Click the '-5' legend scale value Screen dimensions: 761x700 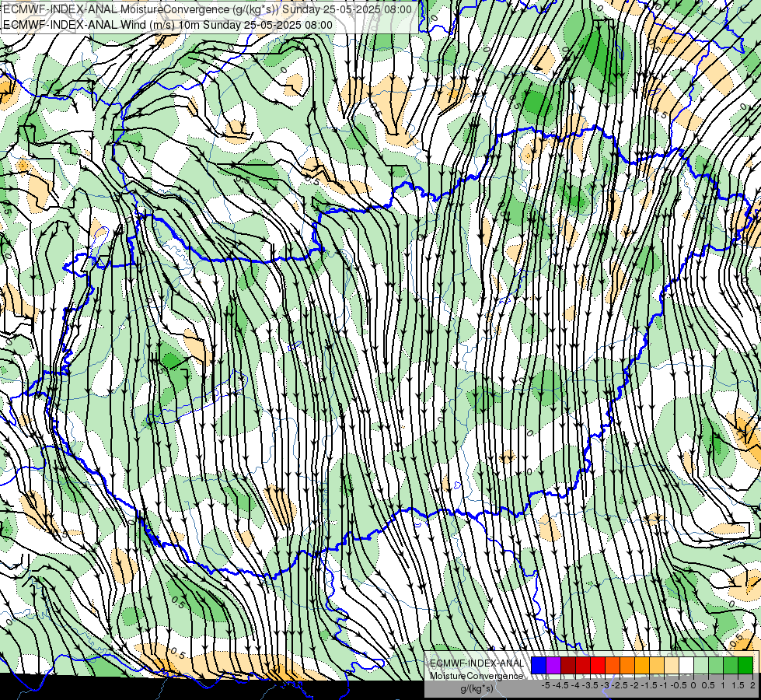(x=546, y=685)
